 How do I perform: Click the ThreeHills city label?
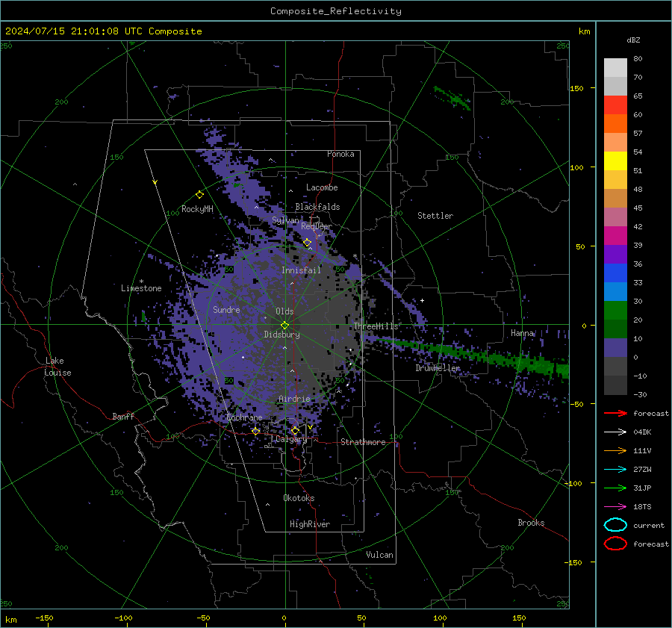tap(376, 326)
